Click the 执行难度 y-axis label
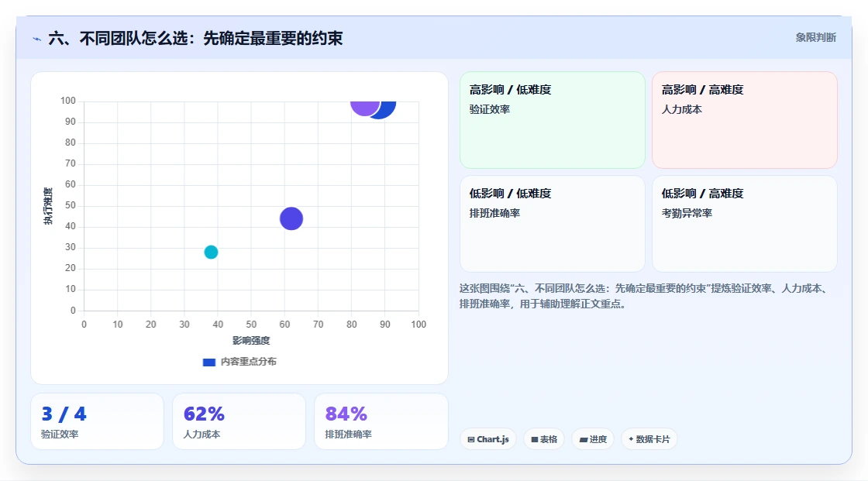The height and width of the screenshot is (481, 868). point(48,206)
